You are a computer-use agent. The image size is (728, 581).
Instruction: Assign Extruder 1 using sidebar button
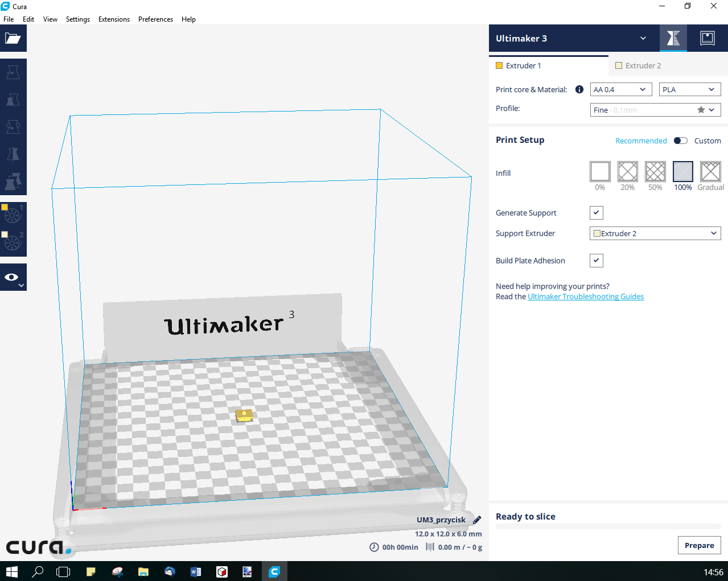[x=13, y=216]
